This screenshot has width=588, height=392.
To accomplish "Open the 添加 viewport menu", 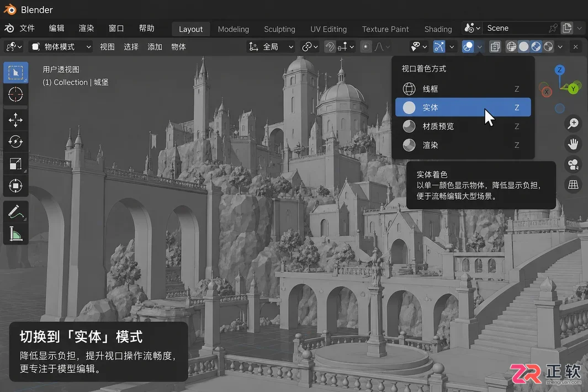I will 155,47.
